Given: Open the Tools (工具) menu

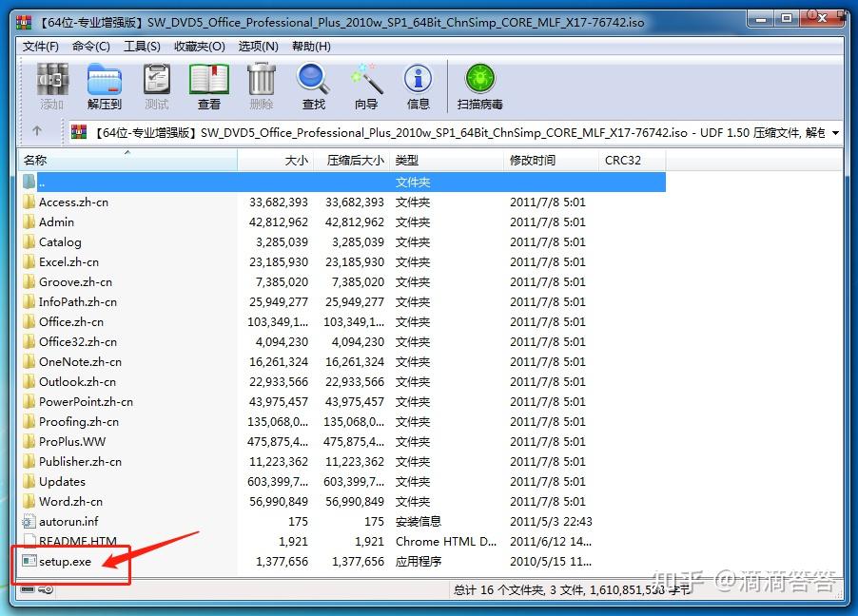Looking at the screenshot, I should click(x=142, y=47).
